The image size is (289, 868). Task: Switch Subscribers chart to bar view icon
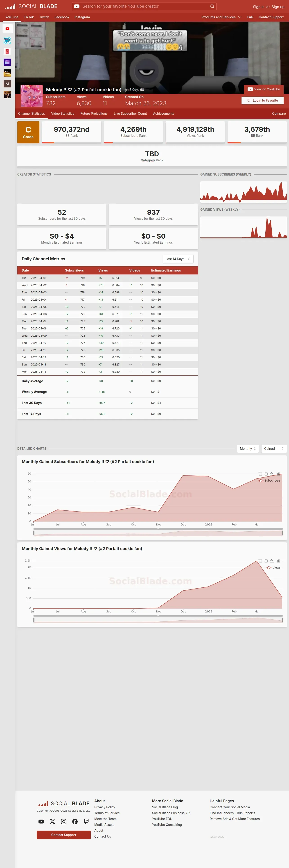pos(278,474)
